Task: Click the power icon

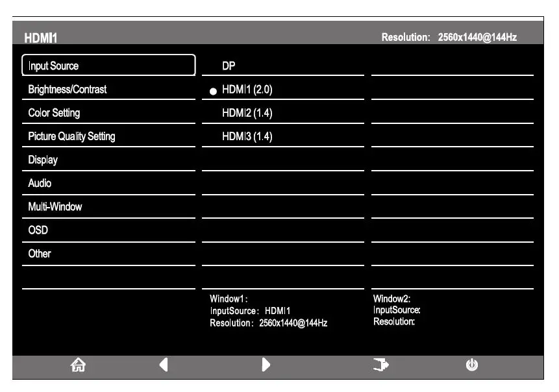Action: [472, 365]
